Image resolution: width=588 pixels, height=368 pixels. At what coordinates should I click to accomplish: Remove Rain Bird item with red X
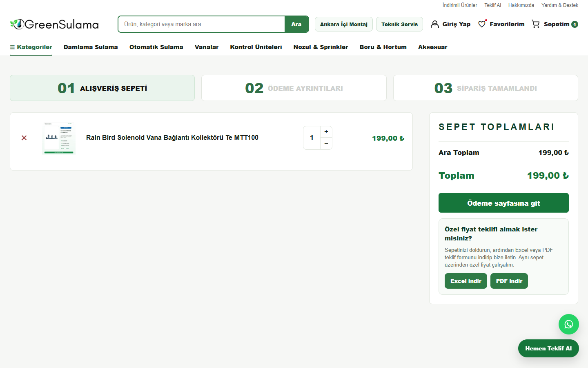pyautogui.click(x=24, y=138)
